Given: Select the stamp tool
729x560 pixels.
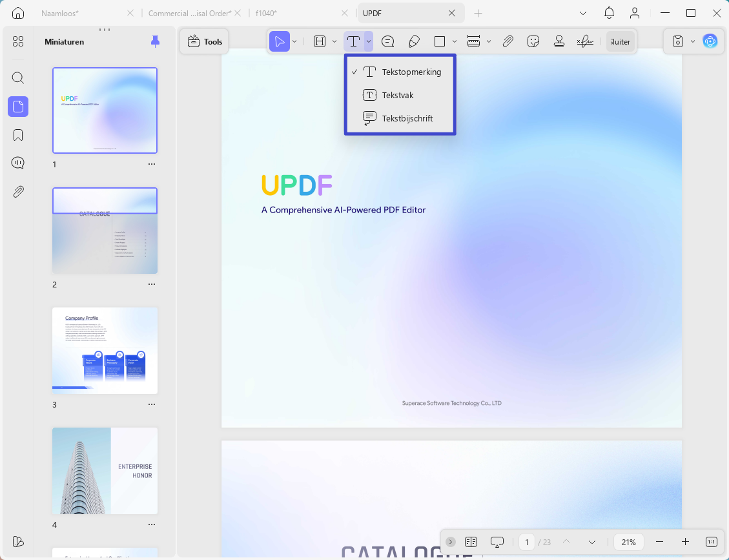Looking at the screenshot, I should (559, 41).
